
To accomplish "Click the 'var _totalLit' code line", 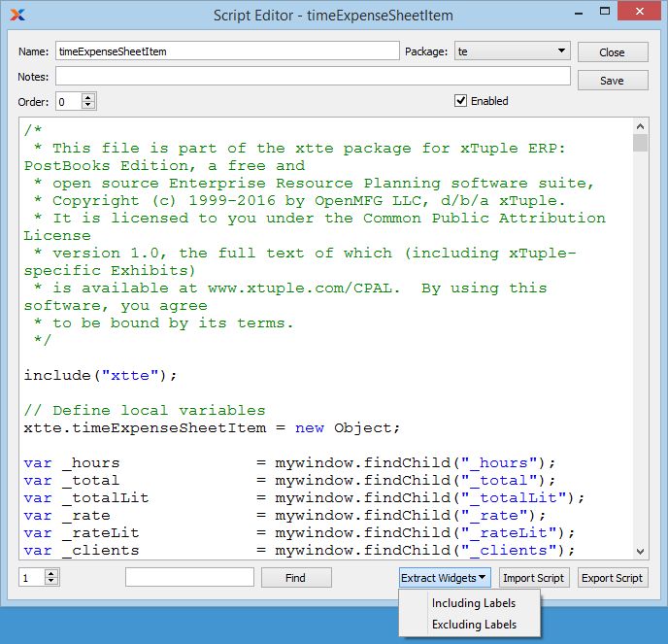I will 304,497.
